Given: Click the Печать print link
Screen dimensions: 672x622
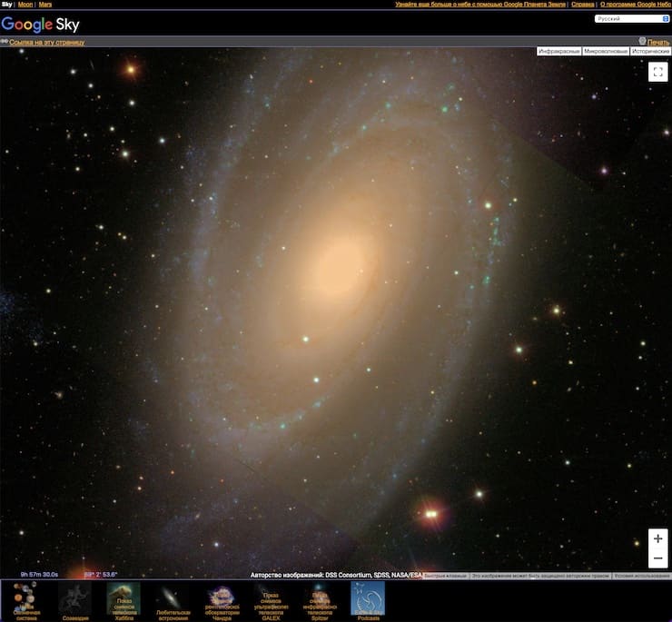Looking at the screenshot, I should 657,42.
